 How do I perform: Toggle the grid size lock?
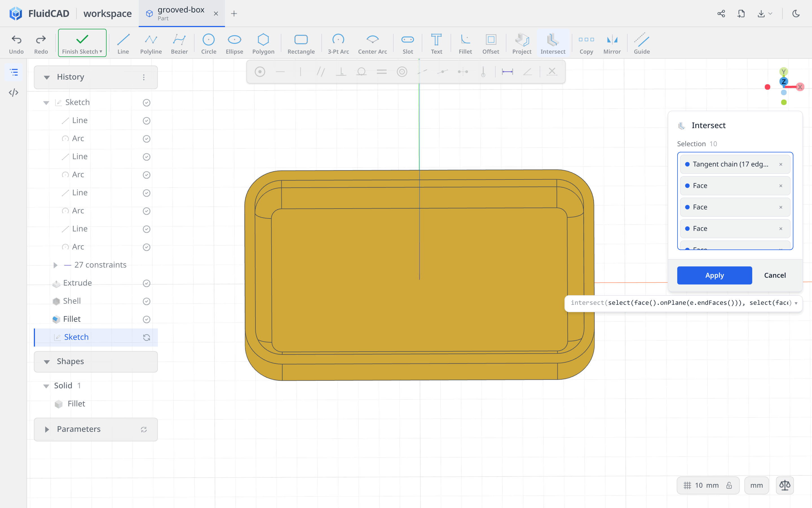click(729, 485)
